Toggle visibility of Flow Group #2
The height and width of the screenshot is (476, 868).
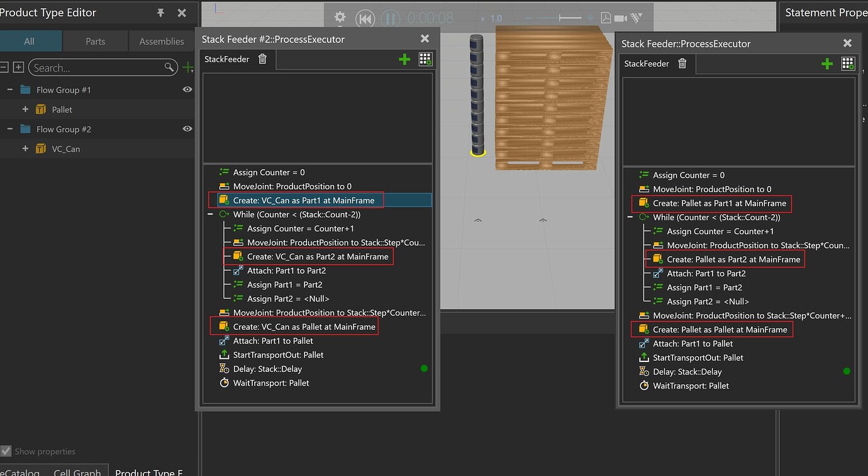pos(187,129)
